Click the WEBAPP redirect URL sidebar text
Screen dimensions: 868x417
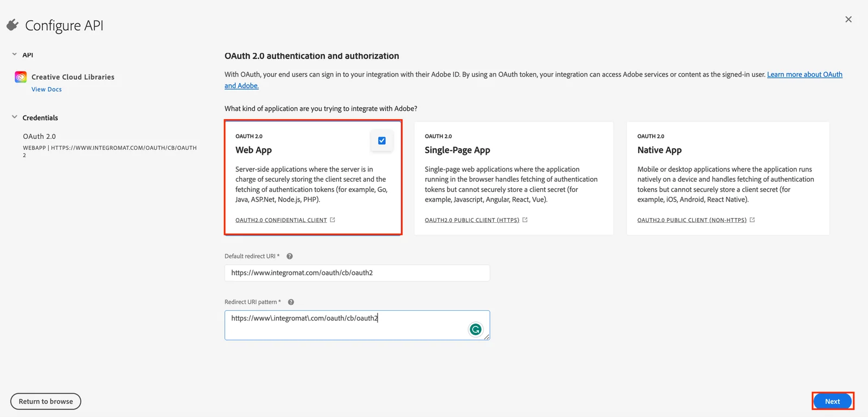point(110,151)
